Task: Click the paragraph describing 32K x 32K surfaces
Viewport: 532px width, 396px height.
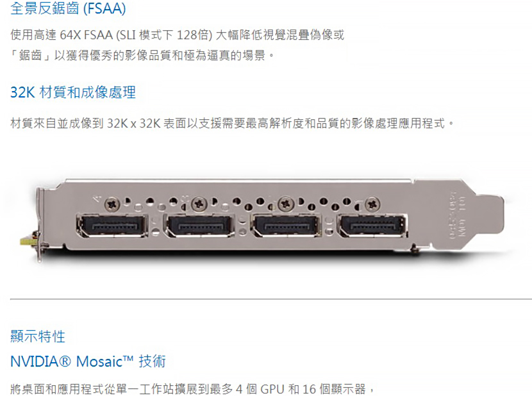Action: point(232,123)
